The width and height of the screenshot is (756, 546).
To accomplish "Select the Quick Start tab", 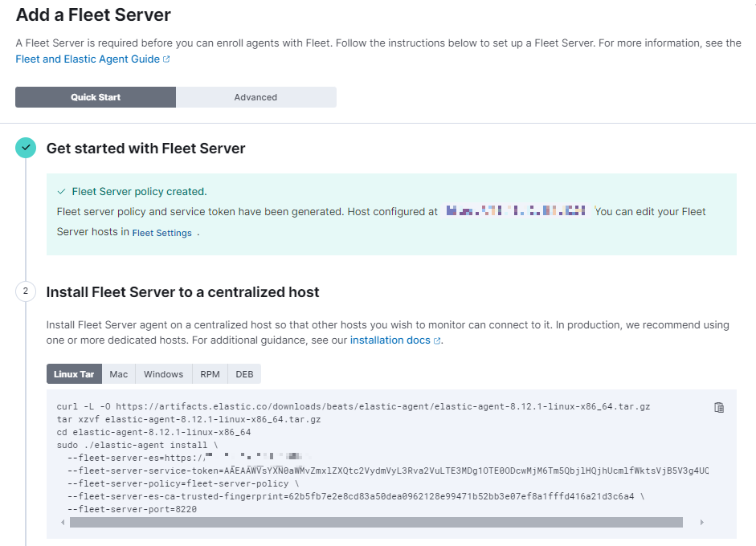I will [x=96, y=97].
